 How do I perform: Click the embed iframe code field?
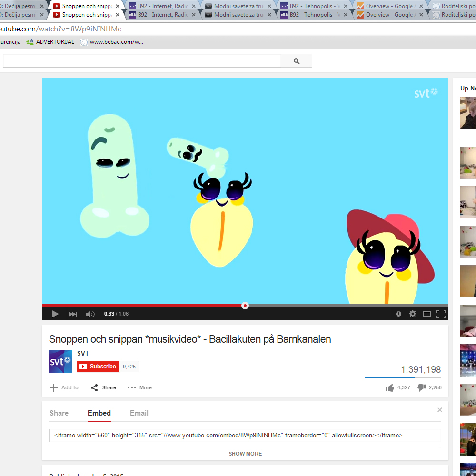pyautogui.click(x=245, y=435)
